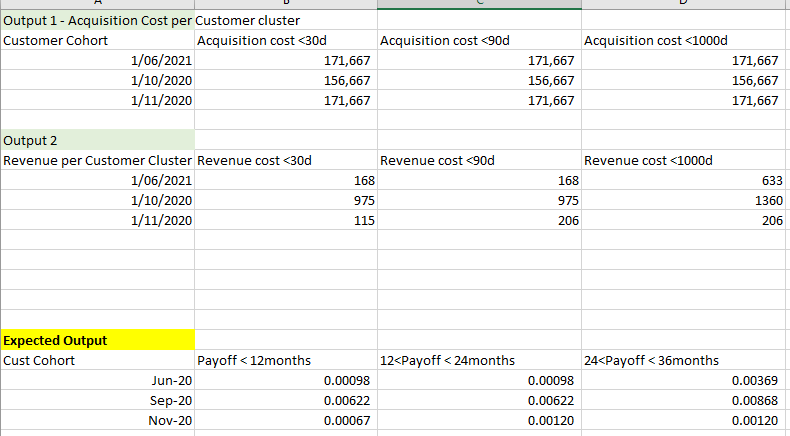Click value 168 under Revenue cost <90d

pyautogui.click(x=479, y=180)
